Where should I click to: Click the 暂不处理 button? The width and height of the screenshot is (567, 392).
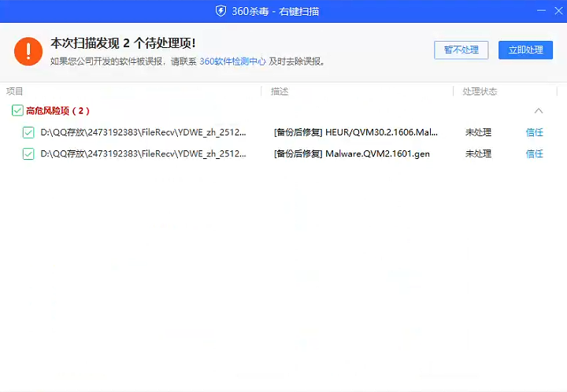click(461, 50)
